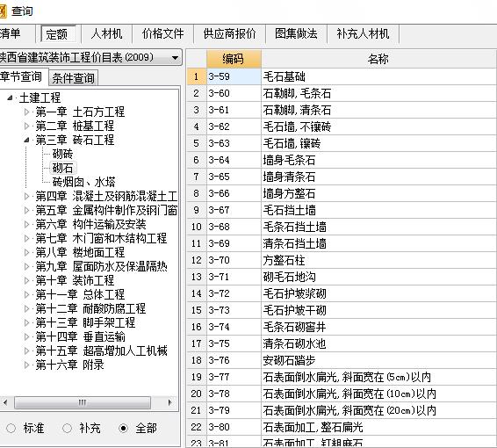
Task: Collapse 第三章 砖石工程 tree node
Action: pos(27,140)
